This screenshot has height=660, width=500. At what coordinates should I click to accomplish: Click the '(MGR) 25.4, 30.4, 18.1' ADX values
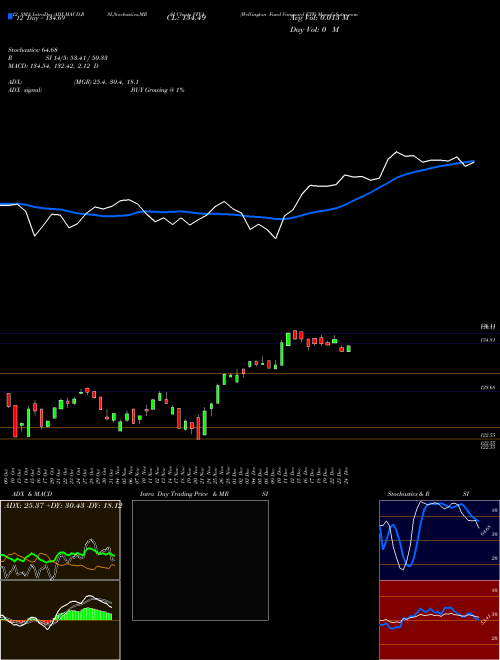click(106, 82)
